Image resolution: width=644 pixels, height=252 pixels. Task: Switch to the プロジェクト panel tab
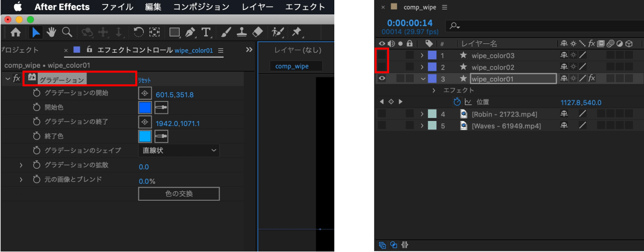coord(19,50)
